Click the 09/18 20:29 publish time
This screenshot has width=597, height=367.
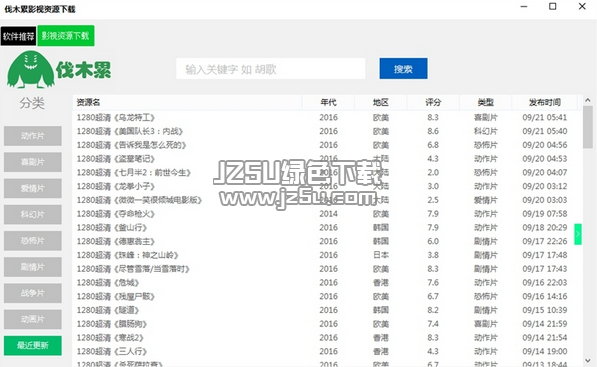[544, 227]
